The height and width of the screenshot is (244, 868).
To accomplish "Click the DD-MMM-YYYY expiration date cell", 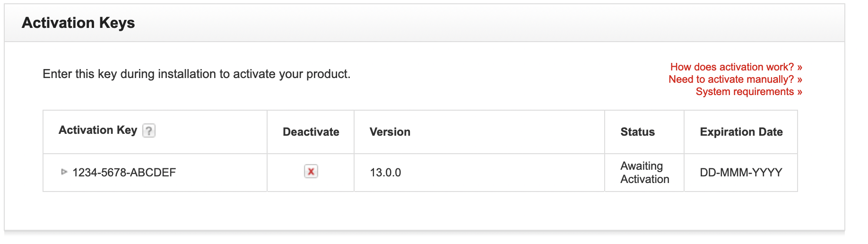I will click(741, 173).
